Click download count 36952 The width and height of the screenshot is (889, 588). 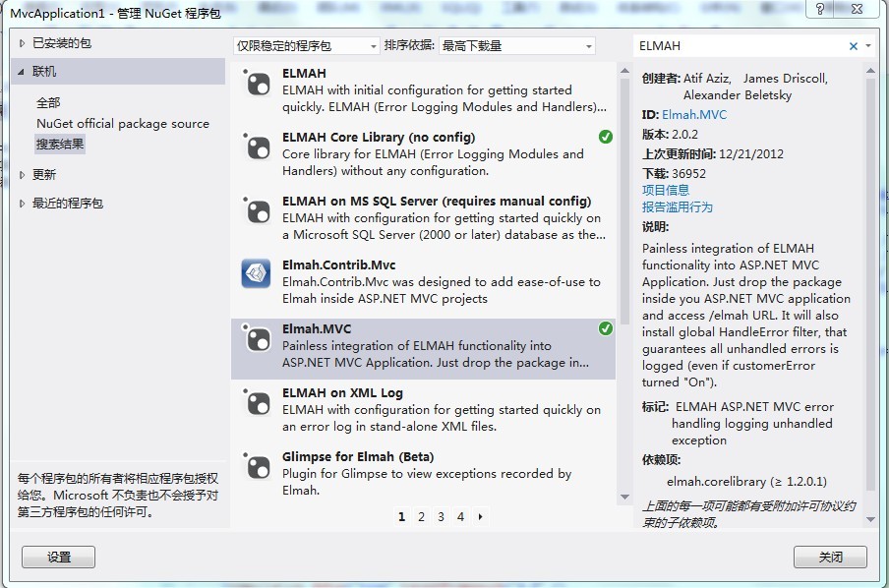[x=688, y=173]
